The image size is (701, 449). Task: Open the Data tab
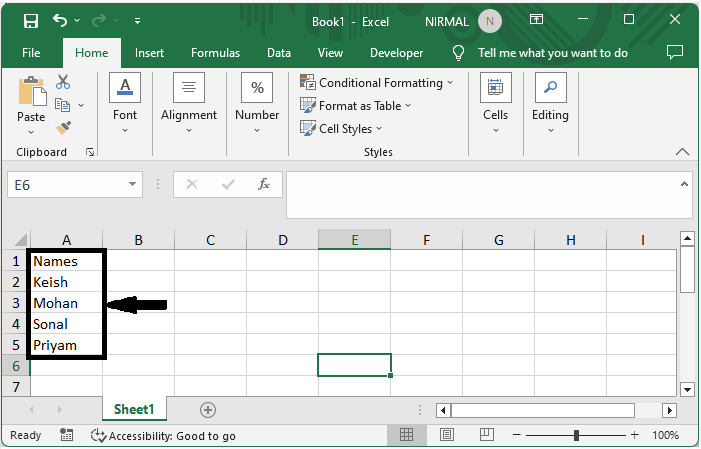[x=279, y=53]
